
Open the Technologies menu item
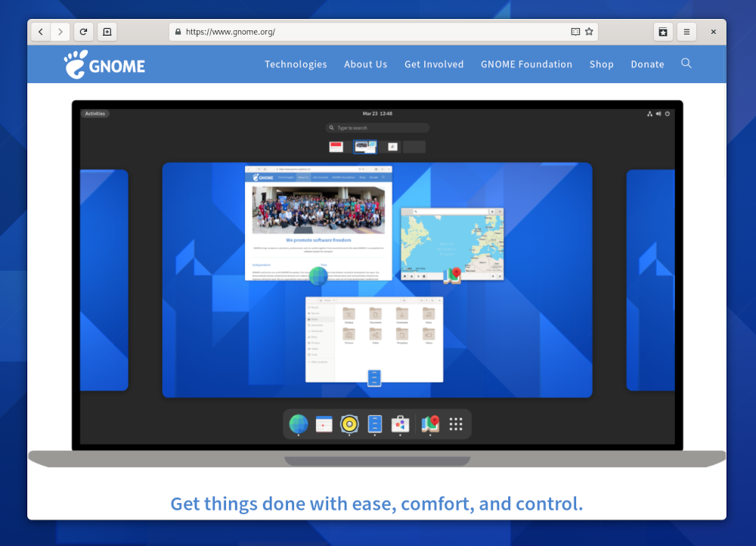tap(296, 64)
